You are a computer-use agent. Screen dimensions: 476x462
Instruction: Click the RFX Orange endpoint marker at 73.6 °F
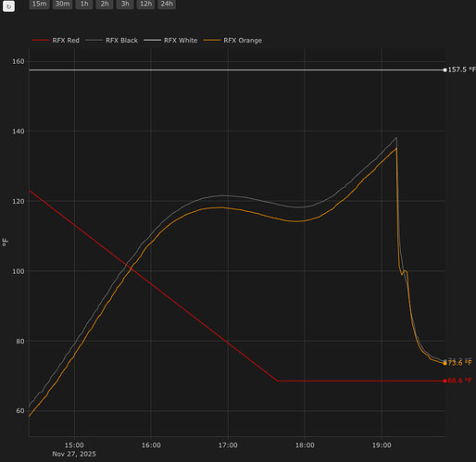[445, 363]
